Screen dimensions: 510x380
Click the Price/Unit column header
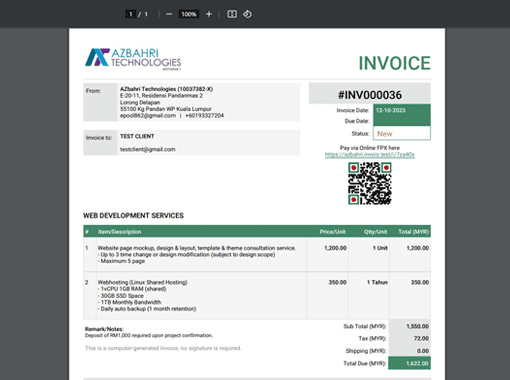[332, 232]
